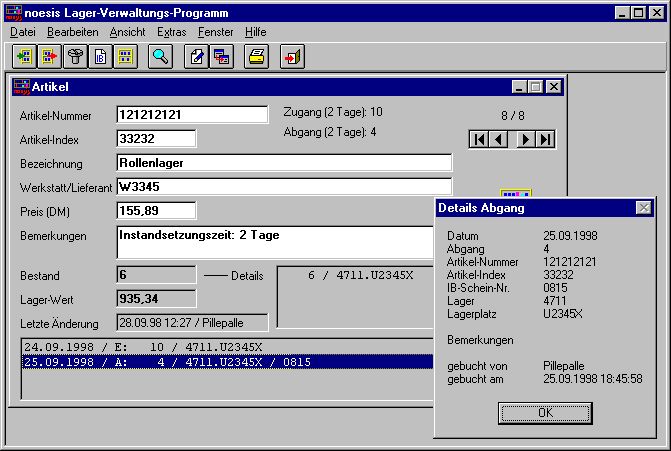Click the stock receipt (green arrow shelf) icon
Screen dimensions: 671x451
pyautogui.click(x=24, y=56)
